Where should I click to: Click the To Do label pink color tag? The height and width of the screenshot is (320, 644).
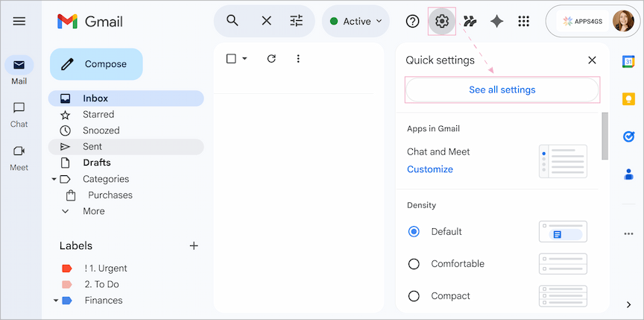(x=67, y=285)
